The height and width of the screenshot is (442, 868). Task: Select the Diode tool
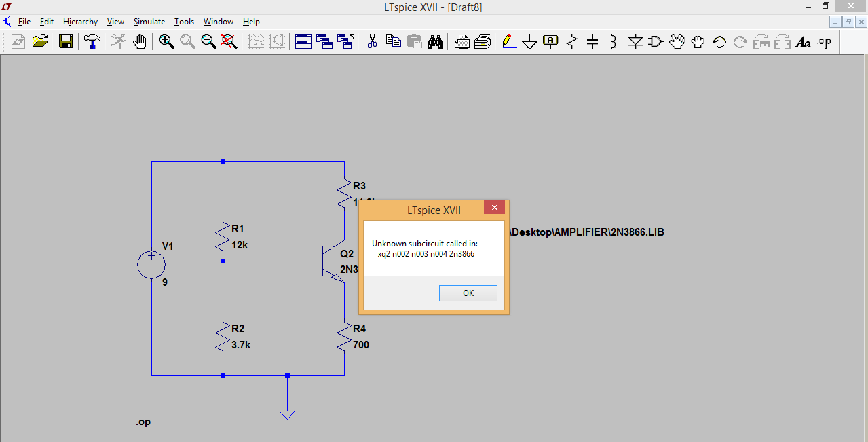point(635,41)
